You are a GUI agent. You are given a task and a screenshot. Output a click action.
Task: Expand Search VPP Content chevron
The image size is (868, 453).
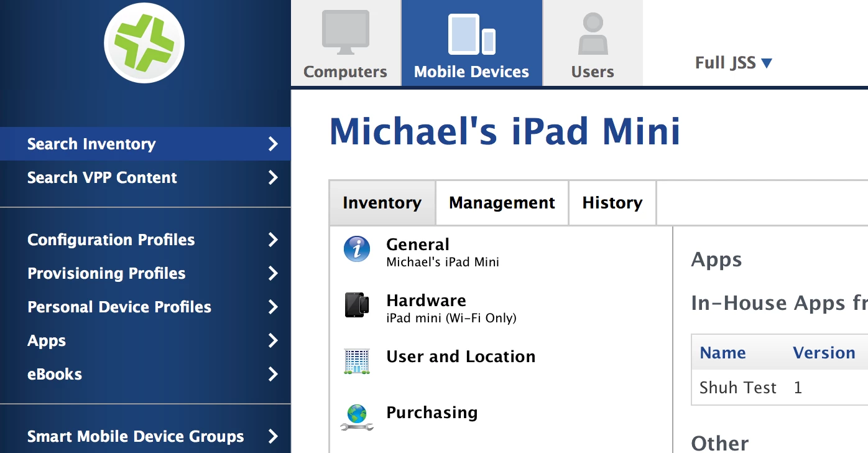pyautogui.click(x=272, y=178)
